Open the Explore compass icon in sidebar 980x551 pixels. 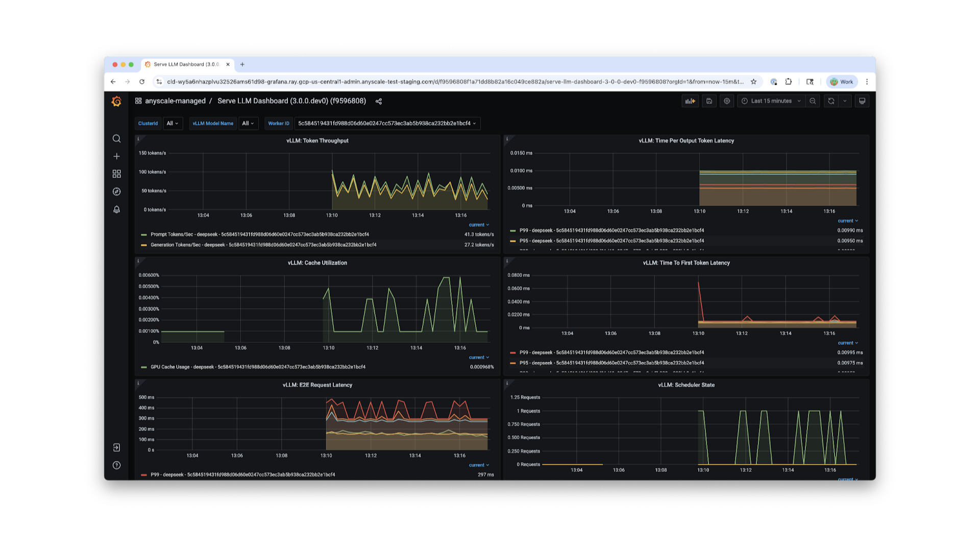pos(116,192)
